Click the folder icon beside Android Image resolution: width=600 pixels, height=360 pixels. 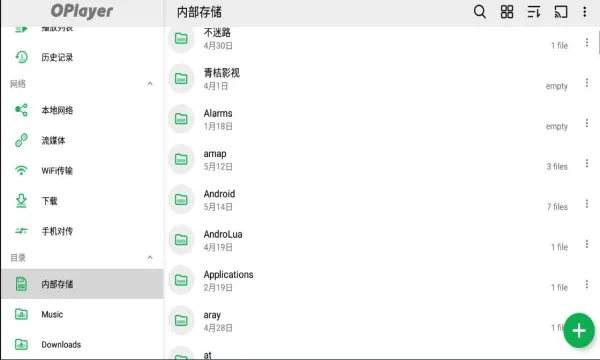click(x=181, y=200)
